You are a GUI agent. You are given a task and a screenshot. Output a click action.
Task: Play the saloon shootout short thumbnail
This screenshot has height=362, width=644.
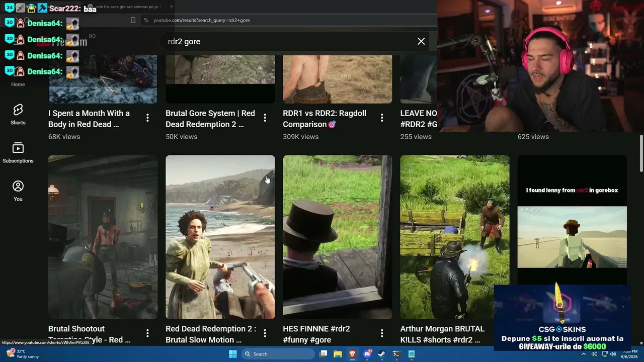[x=103, y=237]
